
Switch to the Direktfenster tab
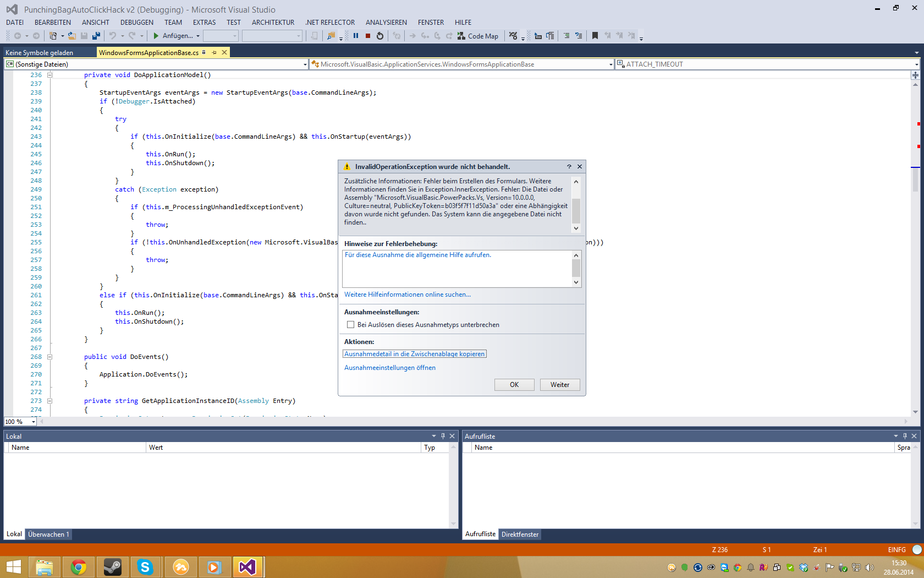(520, 535)
